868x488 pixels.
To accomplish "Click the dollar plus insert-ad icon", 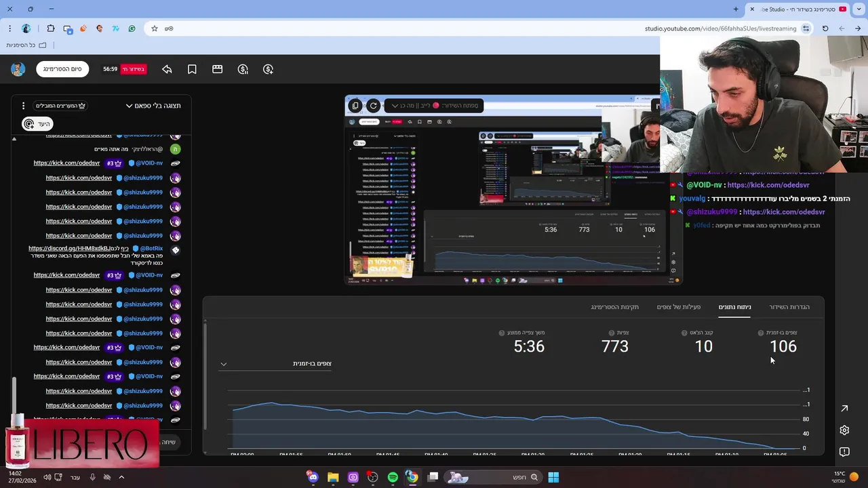I will (268, 69).
